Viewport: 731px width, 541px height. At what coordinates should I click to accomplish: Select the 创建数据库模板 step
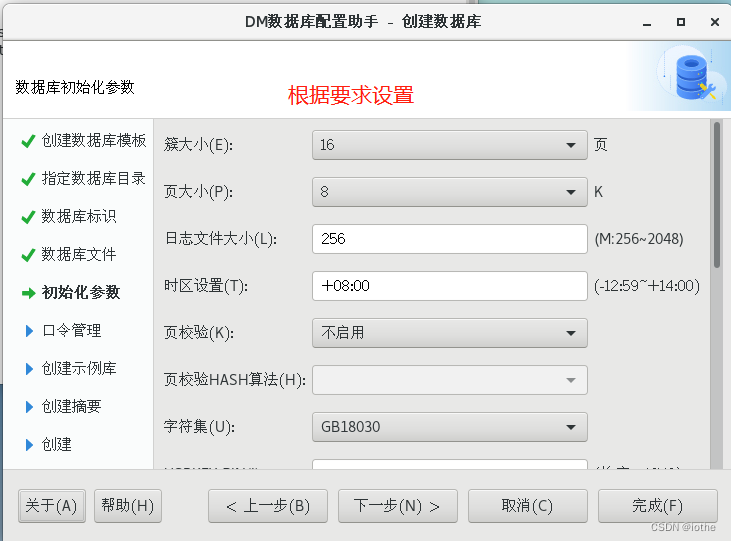click(94, 140)
